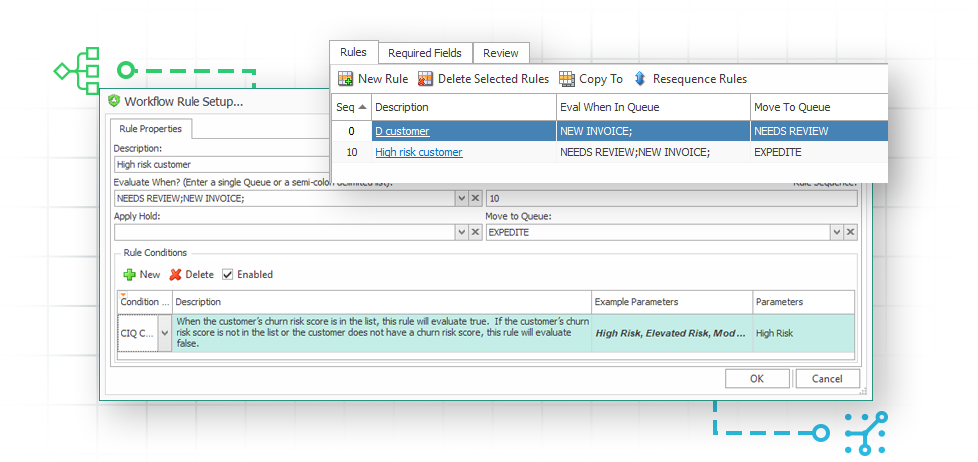Click the Resequence Rules label
The height and width of the screenshot is (462, 978).
click(x=700, y=79)
